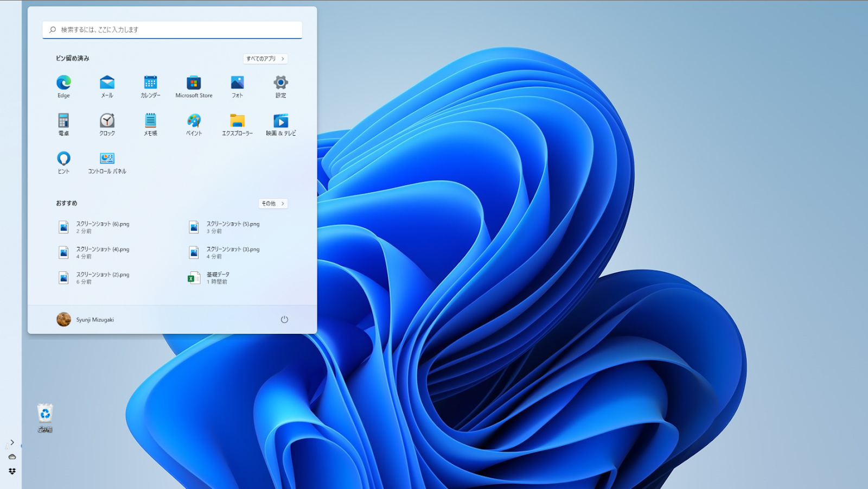Click the Syunji Mizugaki profile picture
Viewport: 868px width, 489px height.
[63, 320]
